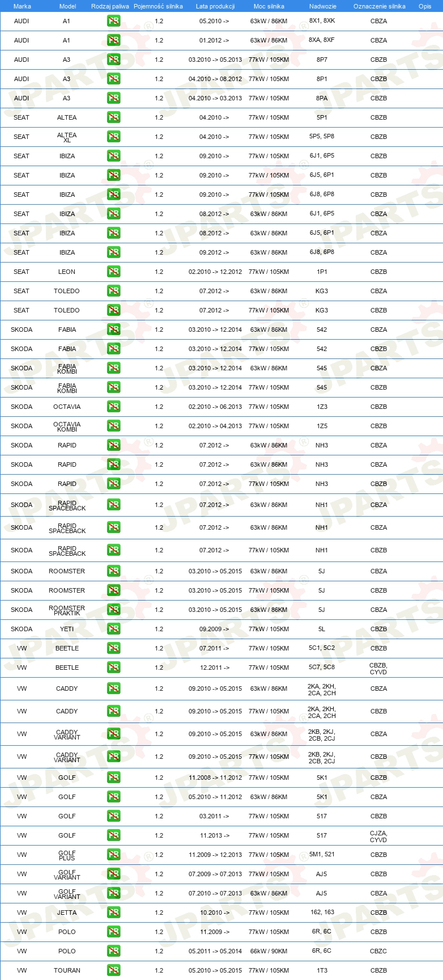Click petrol fuel icon in VW GOLF PLUS row

point(113,855)
